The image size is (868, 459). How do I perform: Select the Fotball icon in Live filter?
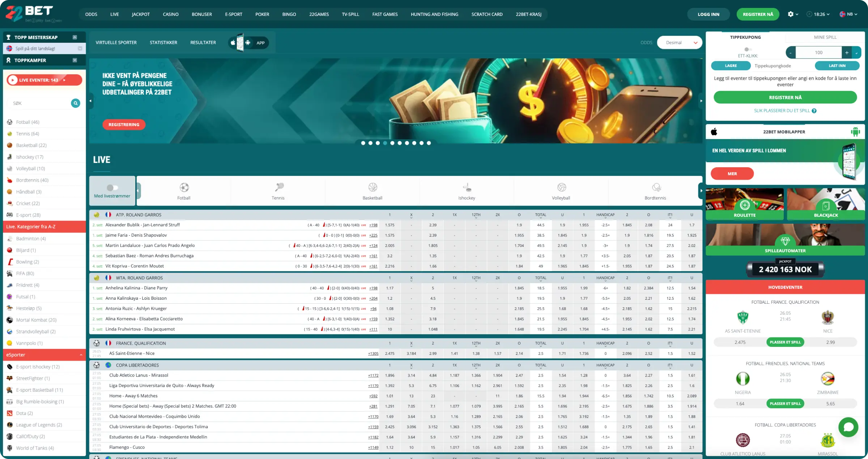[184, 187]
